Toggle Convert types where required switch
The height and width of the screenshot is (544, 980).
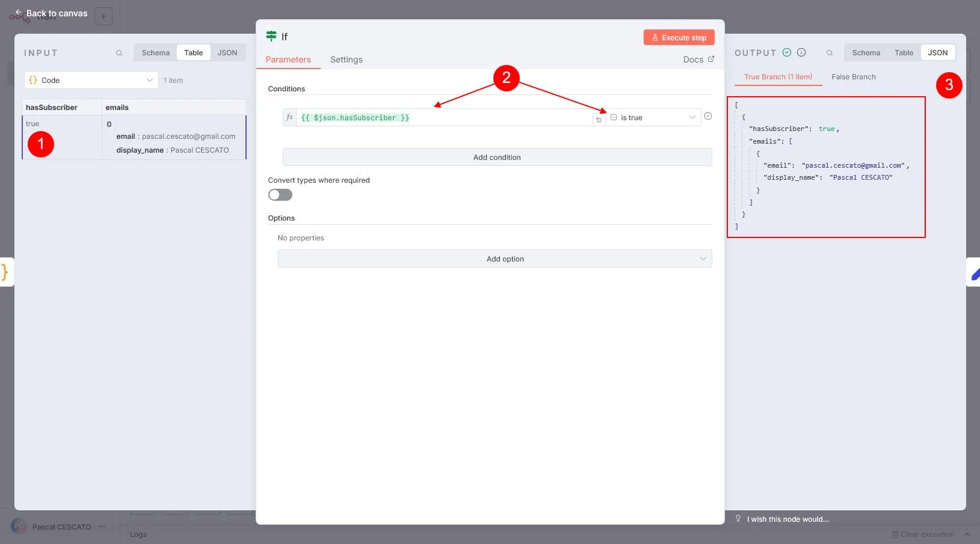tap(280, 195)
